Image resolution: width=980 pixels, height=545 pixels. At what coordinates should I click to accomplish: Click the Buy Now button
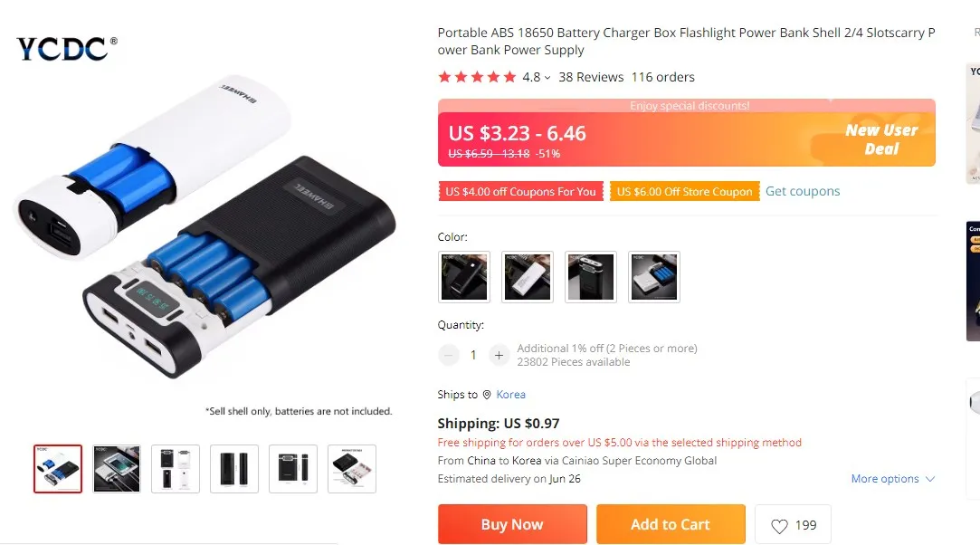point(512,524)
